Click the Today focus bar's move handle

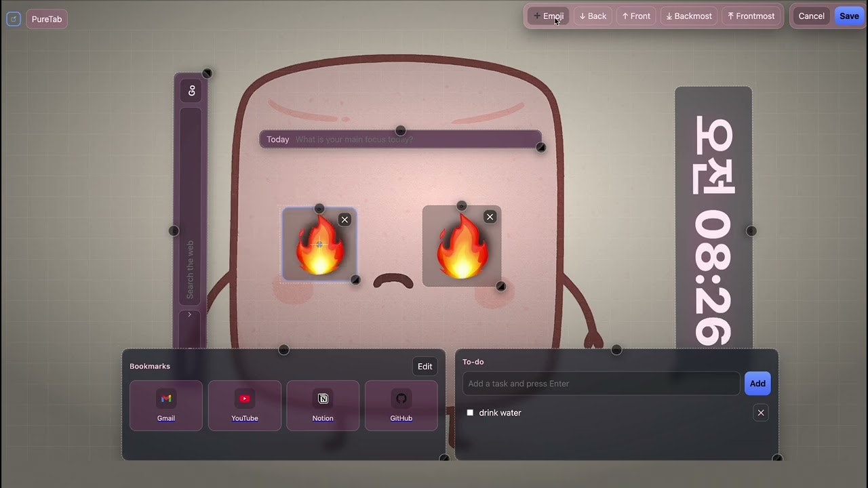pyautogui.click(x=401, y=131)
